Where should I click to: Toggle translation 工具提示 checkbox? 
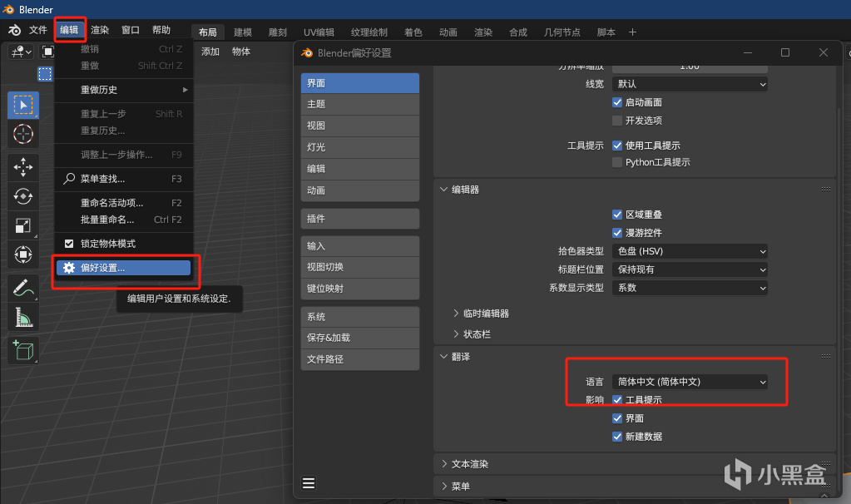(617, 400)
